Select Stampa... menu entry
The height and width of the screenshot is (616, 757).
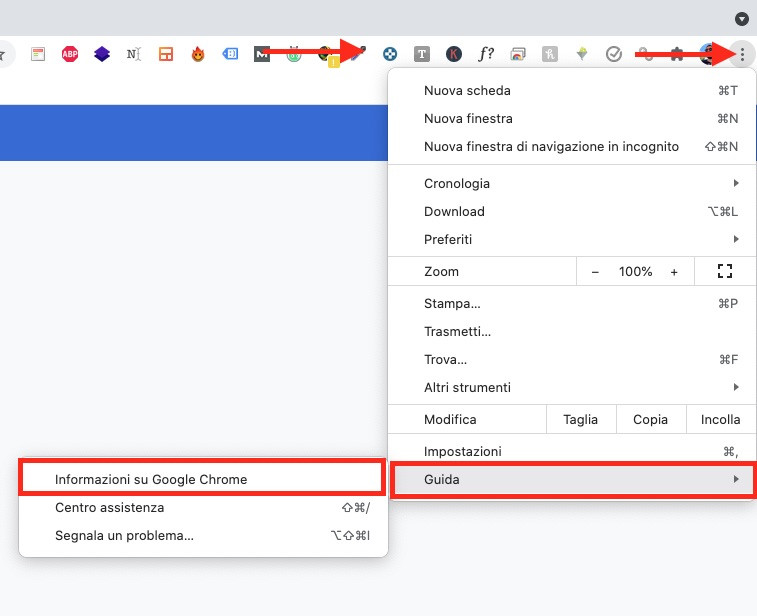572,304
